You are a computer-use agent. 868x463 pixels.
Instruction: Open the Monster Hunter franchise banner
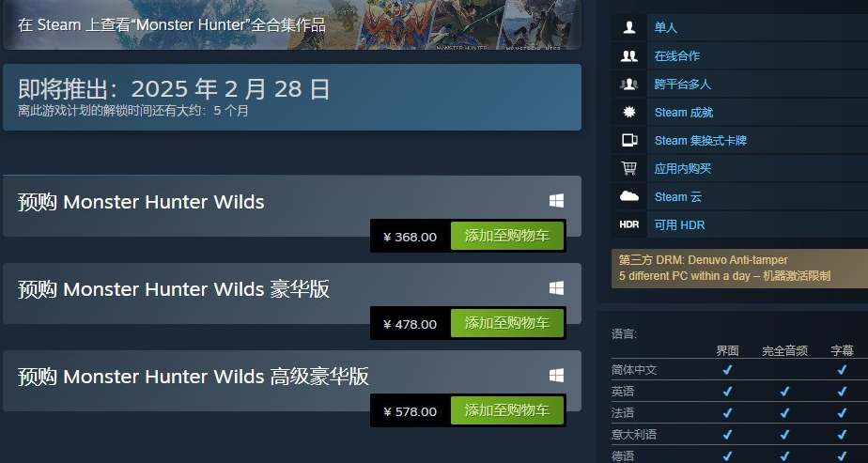292,25
